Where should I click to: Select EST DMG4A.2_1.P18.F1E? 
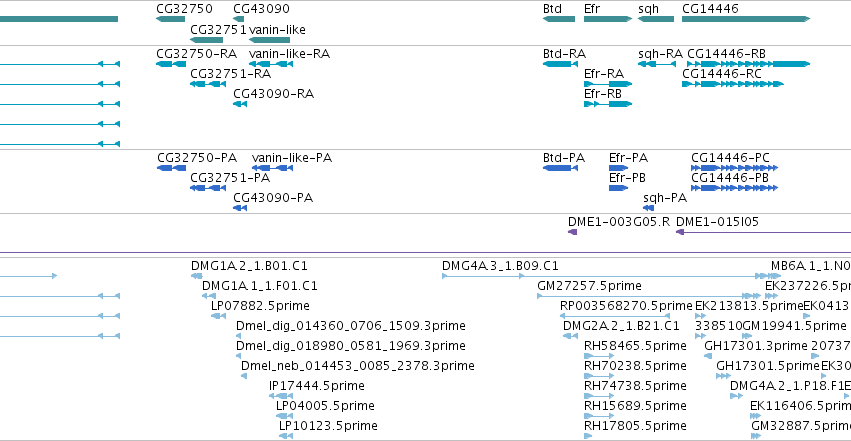pos(736,396)
